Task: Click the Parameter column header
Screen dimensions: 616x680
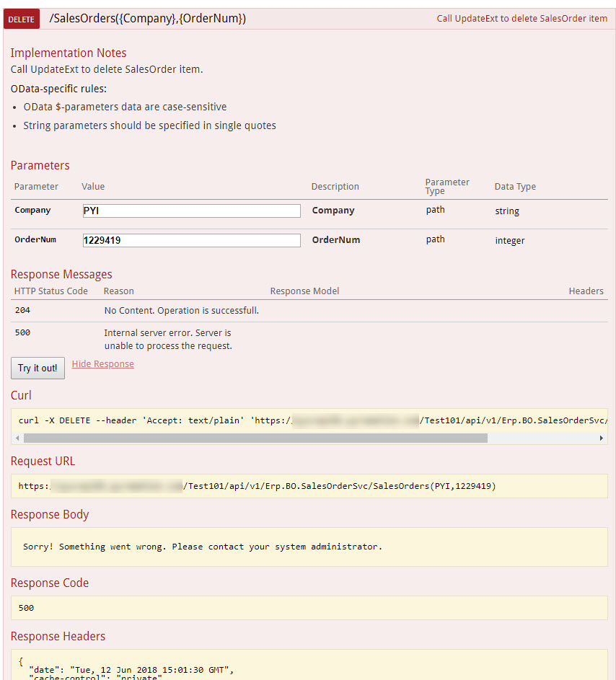Action: (x=36, y=187)
